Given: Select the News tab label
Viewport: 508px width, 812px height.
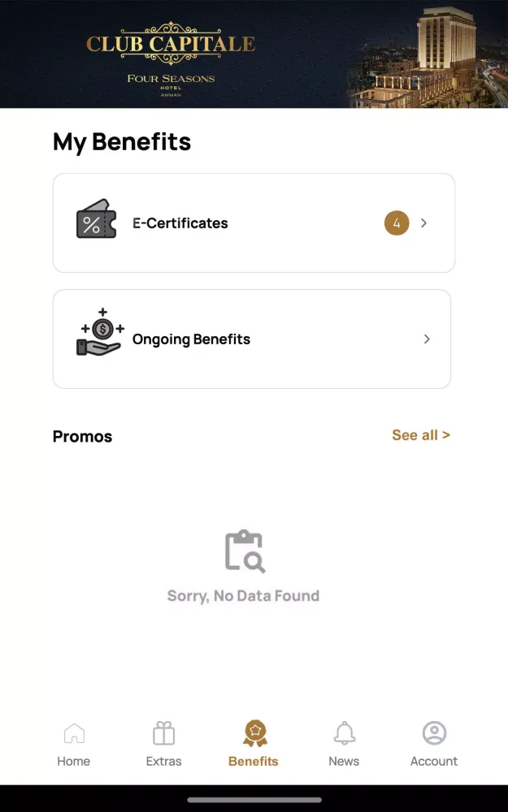Looking at the screenshot, I should (344, 762).
